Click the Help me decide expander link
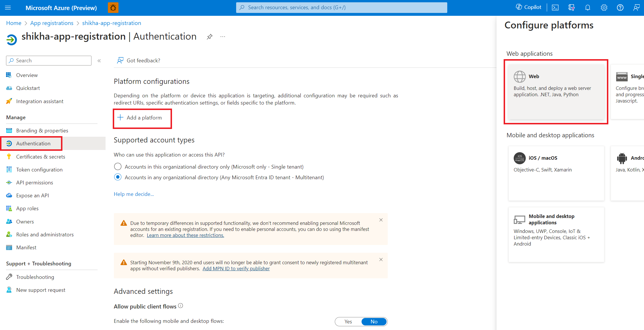This screenshot has width=644, height=330. click(x=134, y=194)
